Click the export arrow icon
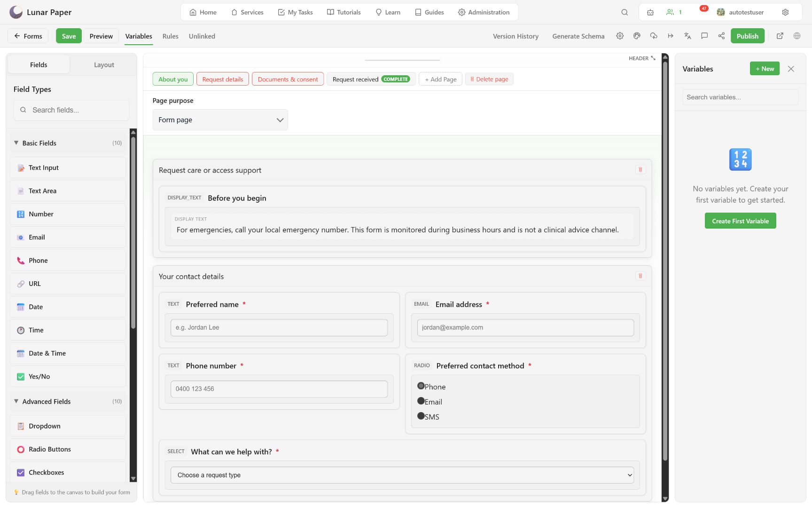Viewport: 812px width, 508px height. tap(671, 36)
